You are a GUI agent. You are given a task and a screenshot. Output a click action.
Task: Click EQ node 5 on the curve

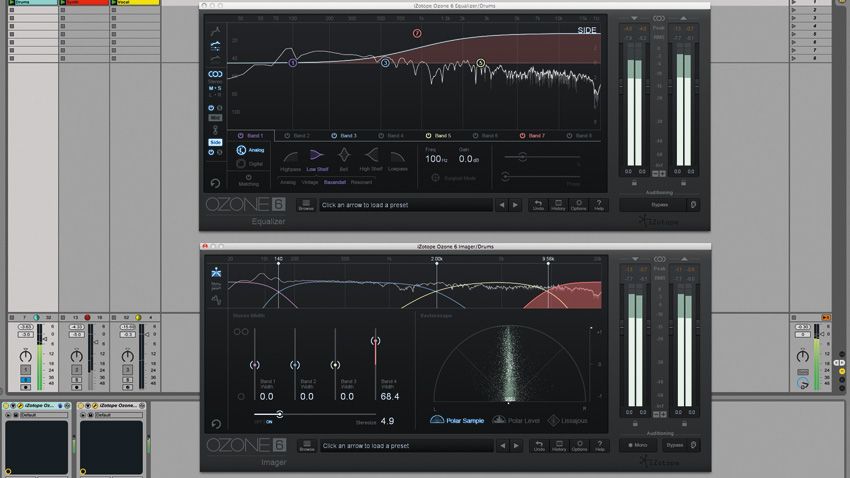(480, 63)
